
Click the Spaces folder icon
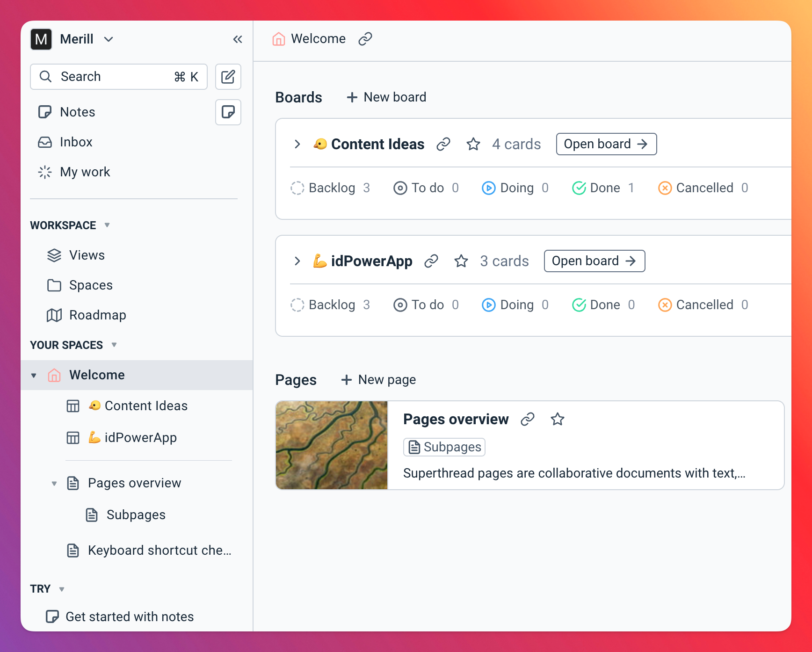55,285
